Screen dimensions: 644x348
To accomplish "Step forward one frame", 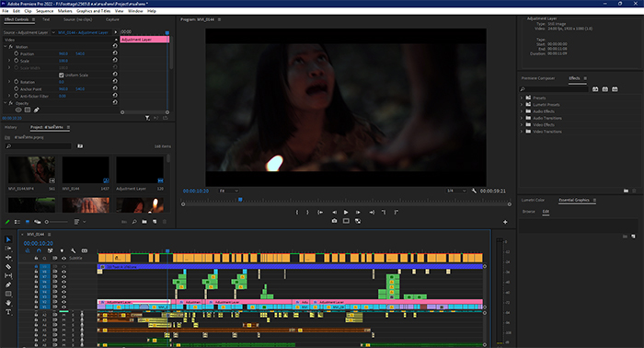I will click(x=358, y=212).
